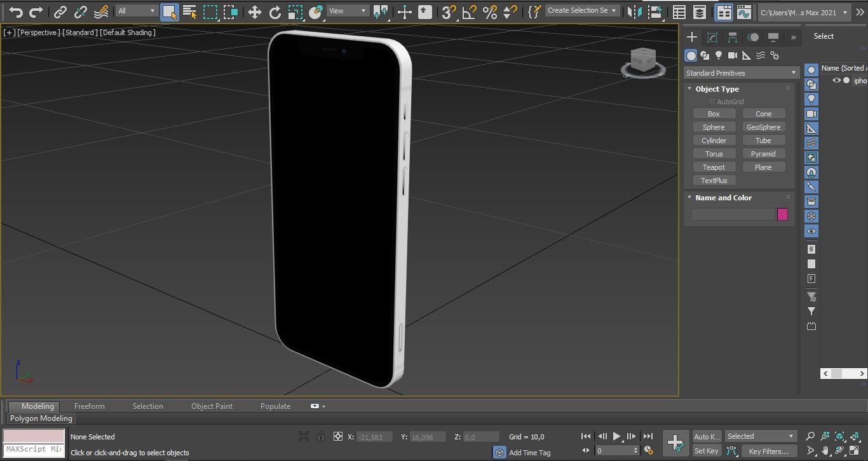
Task: Toggle Angle Snap
Action: (469, 11)
